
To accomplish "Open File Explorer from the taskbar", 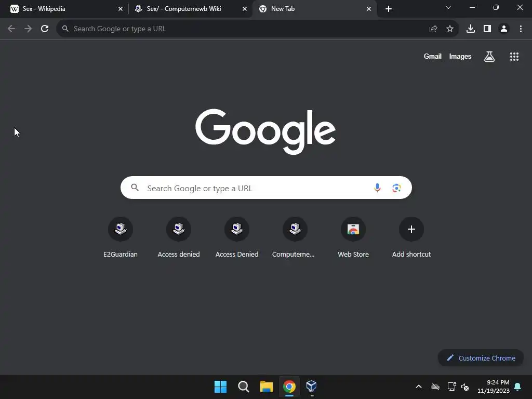I will click(267, 387).
